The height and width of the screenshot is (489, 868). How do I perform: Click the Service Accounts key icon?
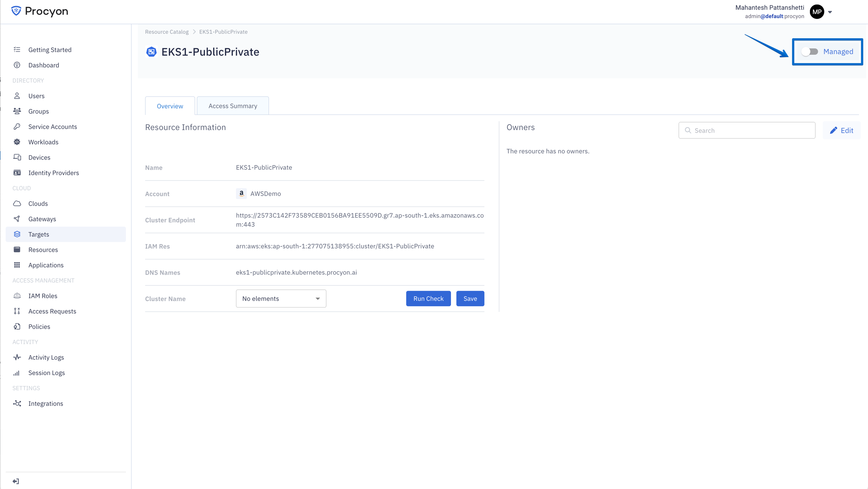(17, 126)
